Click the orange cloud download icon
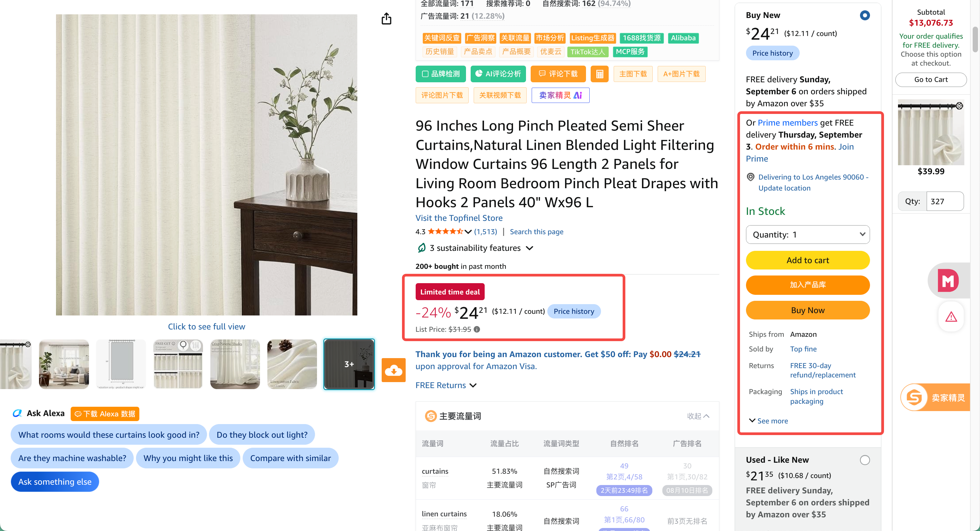 393,370
